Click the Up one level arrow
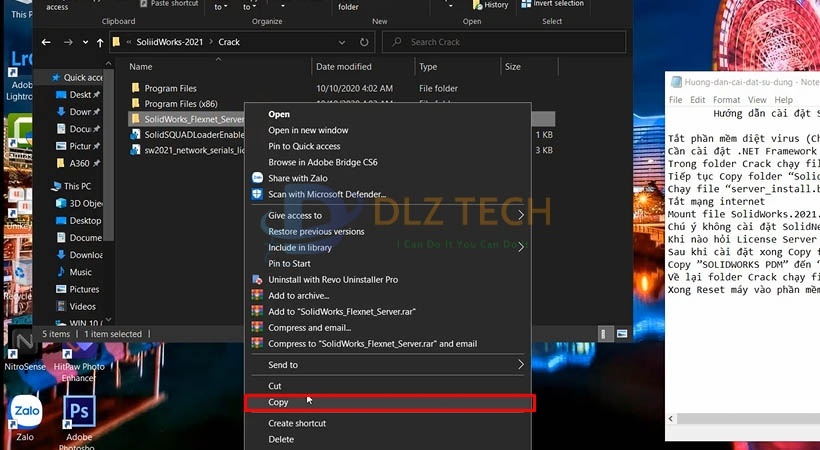 [99, 43]
